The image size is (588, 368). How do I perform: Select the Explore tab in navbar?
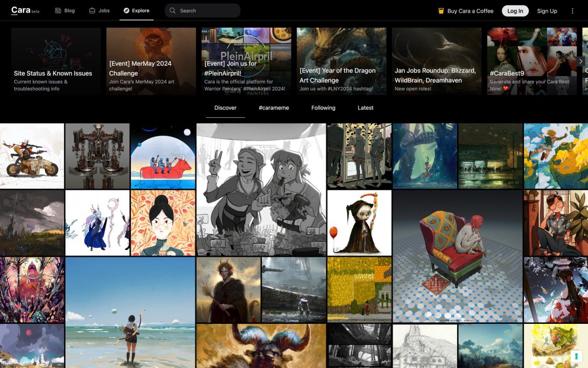tap(136, 10)
